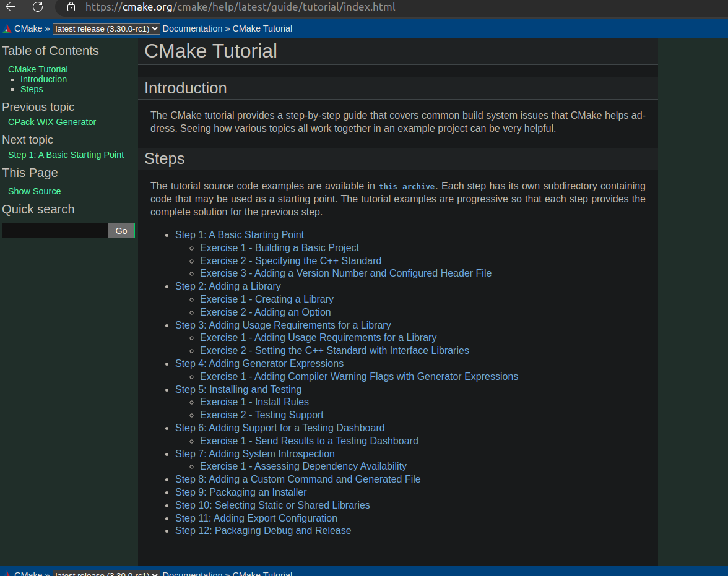
Task: Open Step 12: Packaging Debug and Release
Action: 263,530
